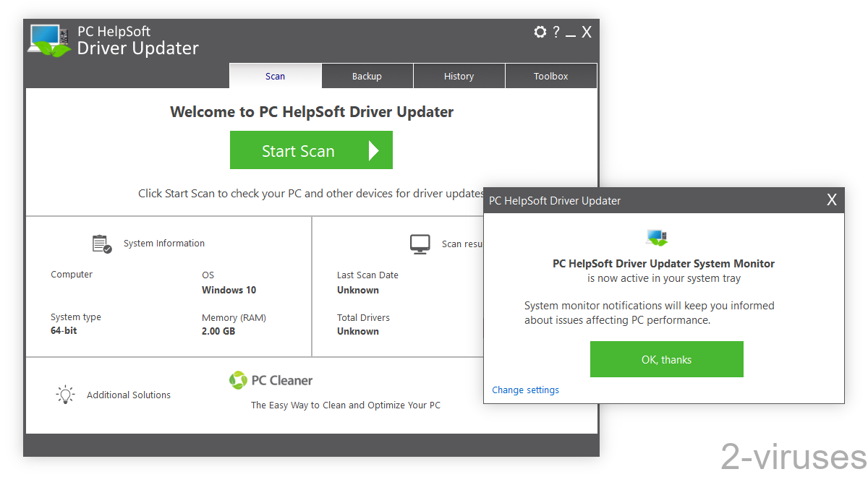Click the Scan results monitor icon
This screenshot has height=477, width=868.
tap(420, 244)
